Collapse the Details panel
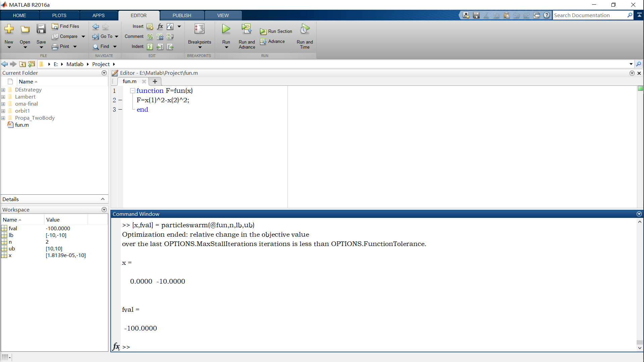The height and width of the screenshot is (362, 644). tap(103, 199)
